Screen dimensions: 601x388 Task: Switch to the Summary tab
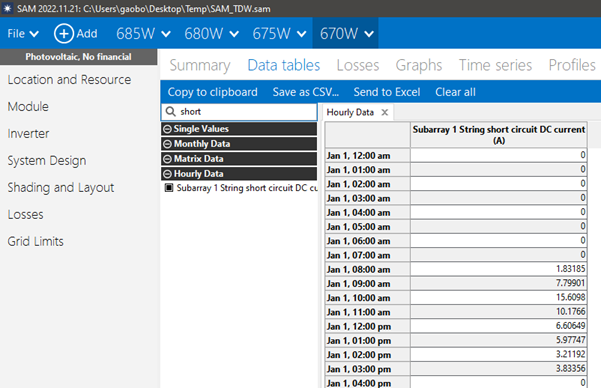coord(200,65)
